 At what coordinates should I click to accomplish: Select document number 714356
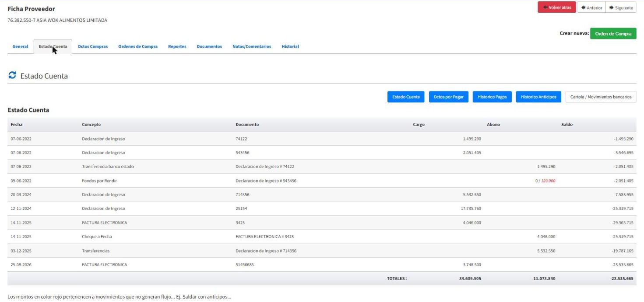pyautogui.click(x=243, y=195)
